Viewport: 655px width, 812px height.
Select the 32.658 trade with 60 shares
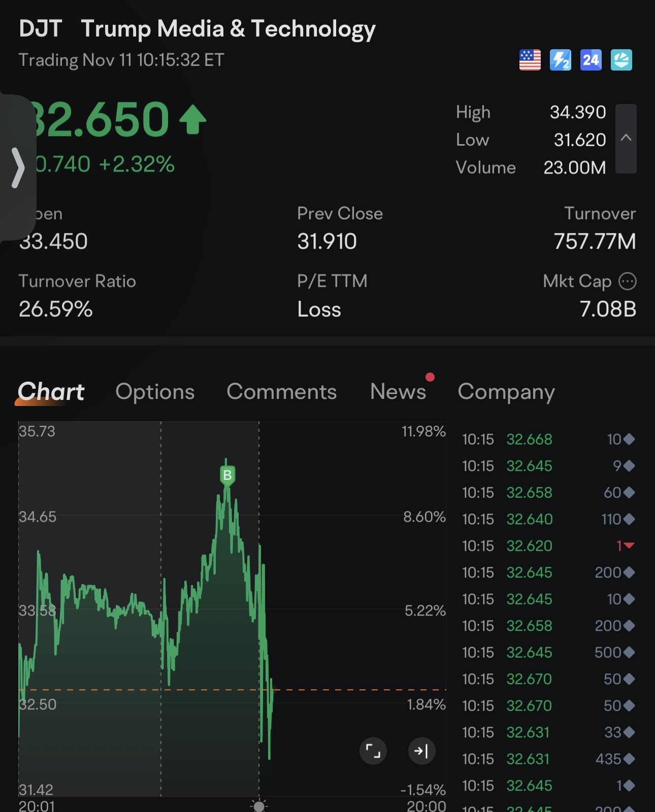pos(548,493)
